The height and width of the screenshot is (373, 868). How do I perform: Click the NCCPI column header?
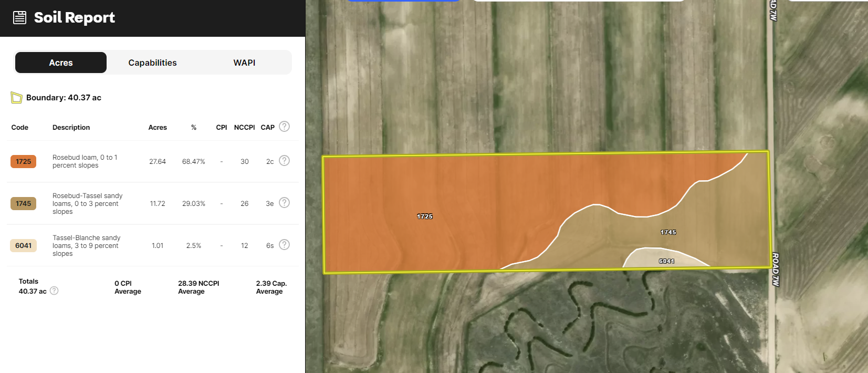[244, 128]
